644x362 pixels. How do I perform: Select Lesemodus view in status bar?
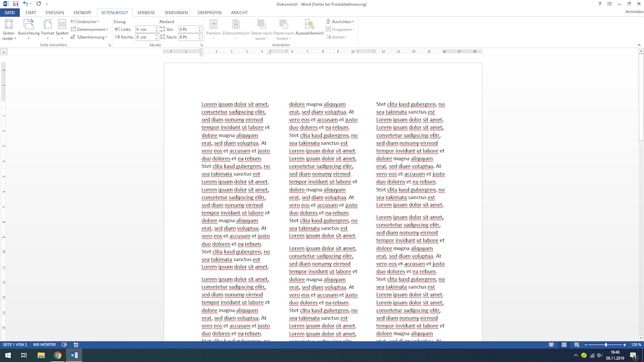click(x=552, y=345)
